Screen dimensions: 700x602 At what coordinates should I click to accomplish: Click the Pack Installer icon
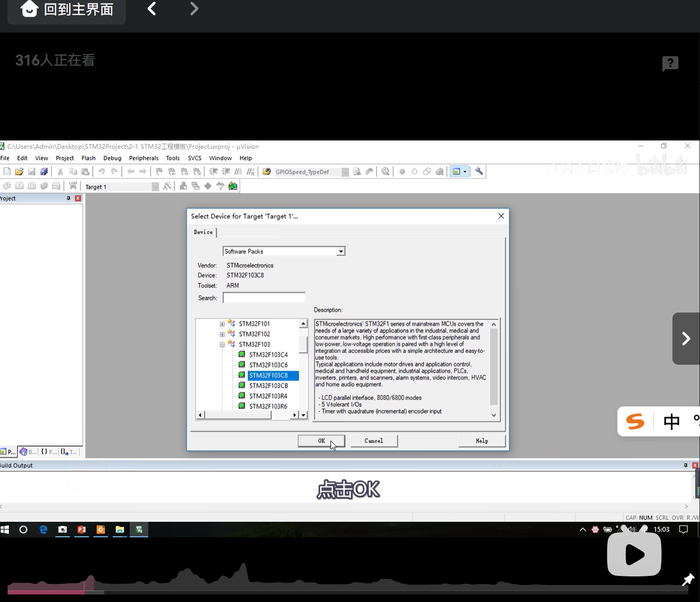click(233, 186)
